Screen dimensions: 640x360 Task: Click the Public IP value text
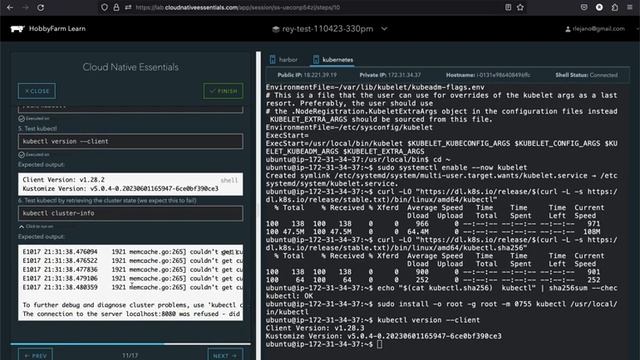click(320, 75)
